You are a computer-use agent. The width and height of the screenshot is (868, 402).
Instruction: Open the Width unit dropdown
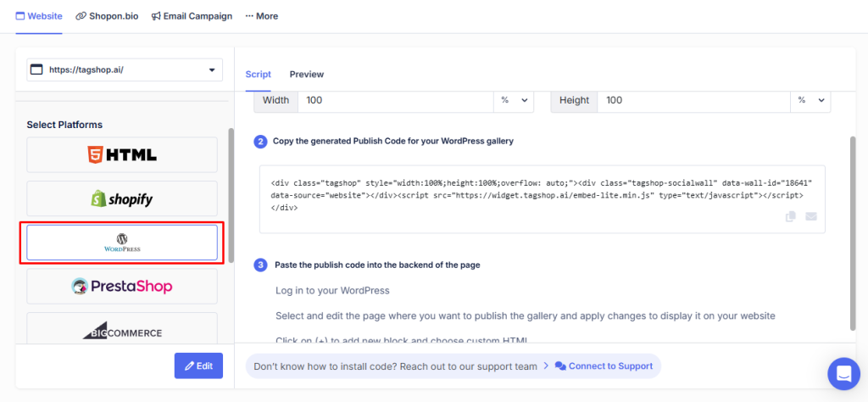pos(514,100)
